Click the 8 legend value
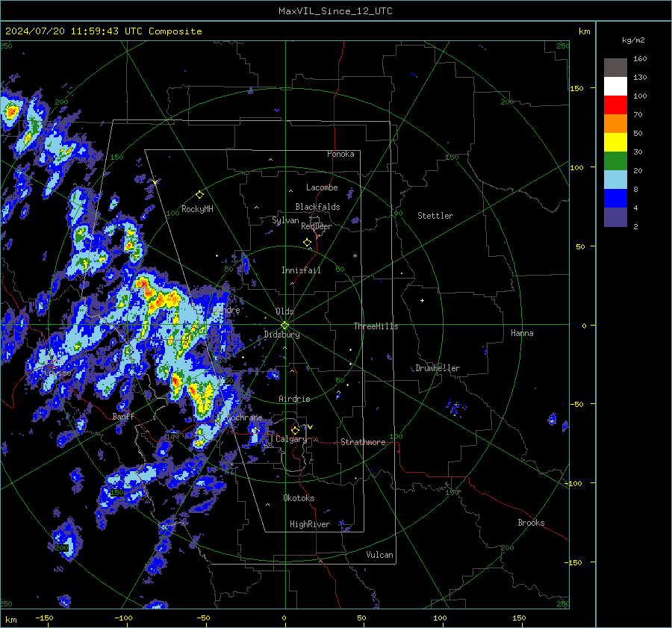The image size is (672, 628). (635, 189)
